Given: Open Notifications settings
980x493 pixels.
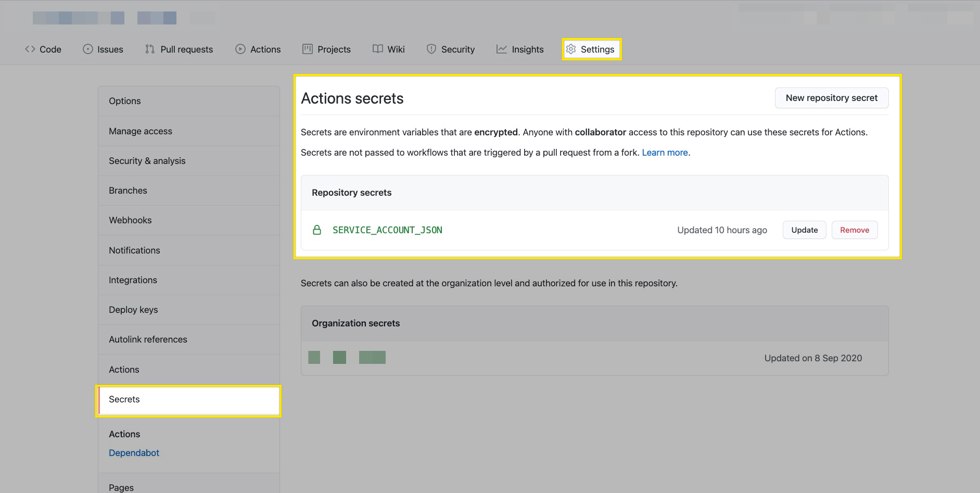Looking at the screenshot, I should [x=189, y=250].
